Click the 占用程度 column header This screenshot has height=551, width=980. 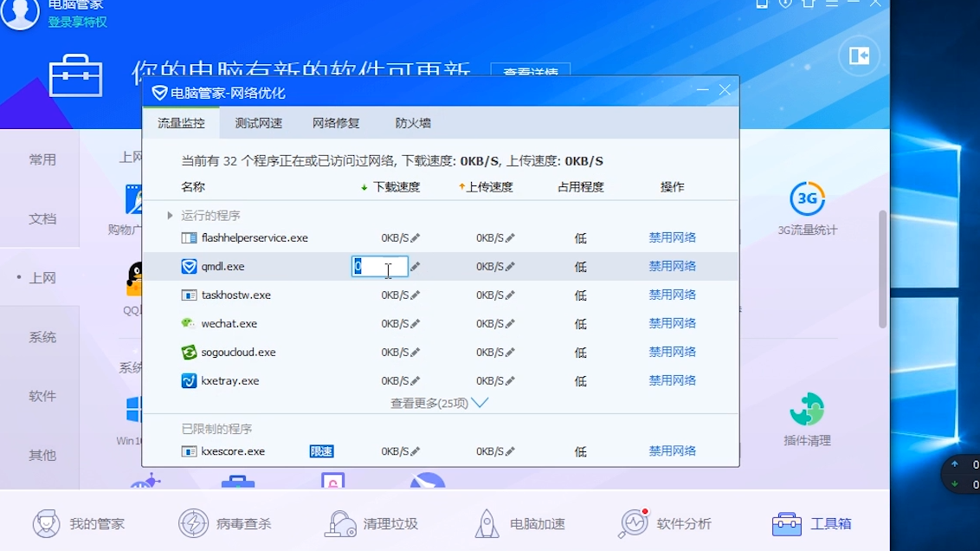pos(581,187)
